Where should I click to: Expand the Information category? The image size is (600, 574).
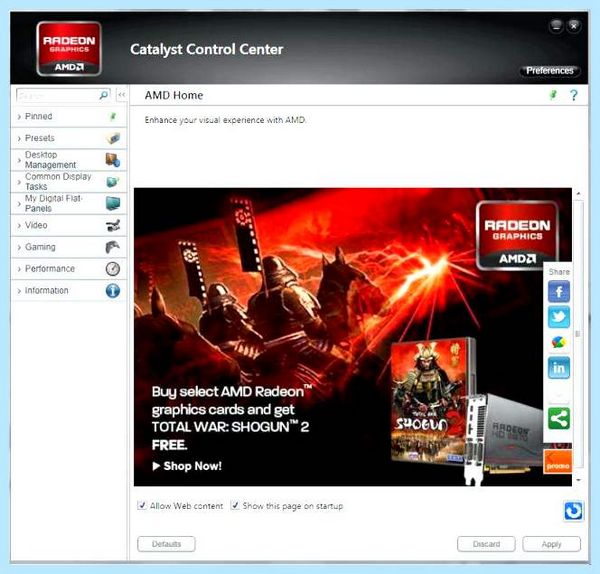[19, 291]
